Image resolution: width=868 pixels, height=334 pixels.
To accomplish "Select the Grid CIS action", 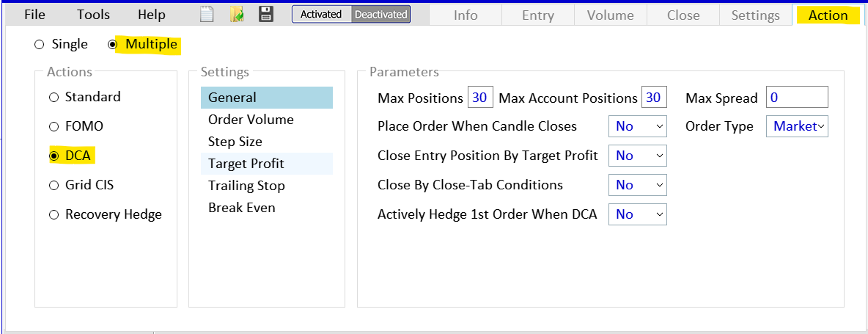I will coord(54,185).
